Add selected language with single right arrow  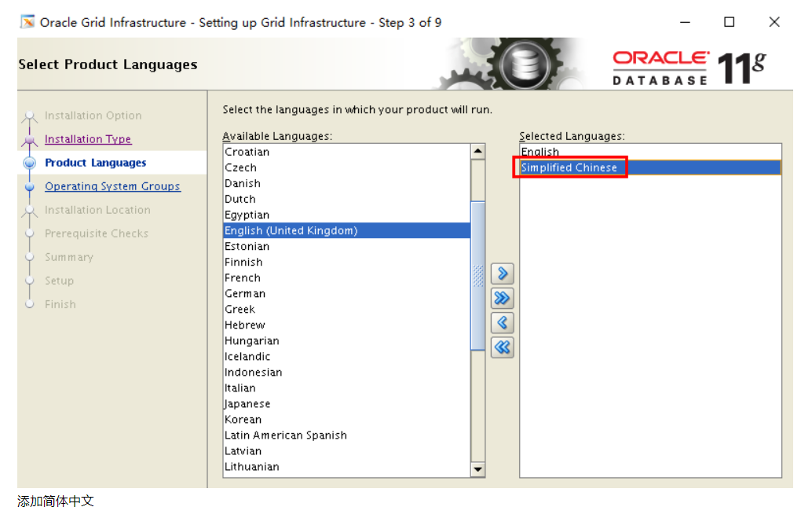(503, 274)
